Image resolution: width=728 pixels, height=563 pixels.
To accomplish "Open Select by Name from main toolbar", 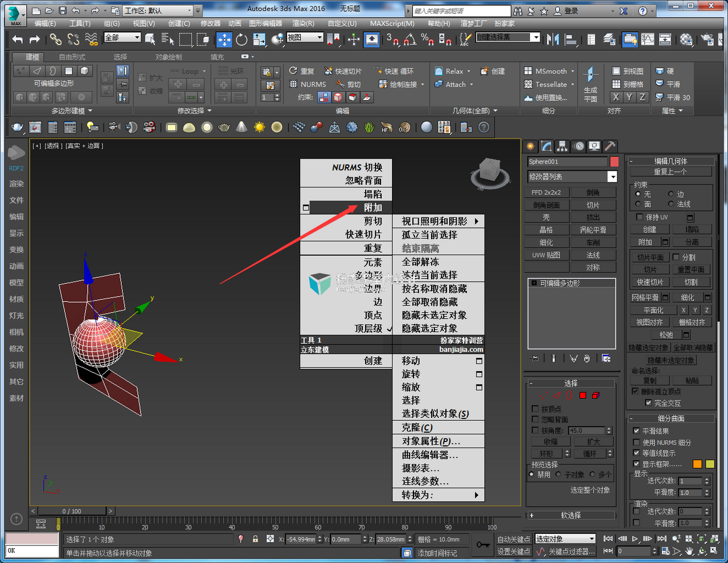I will (167, 39).
